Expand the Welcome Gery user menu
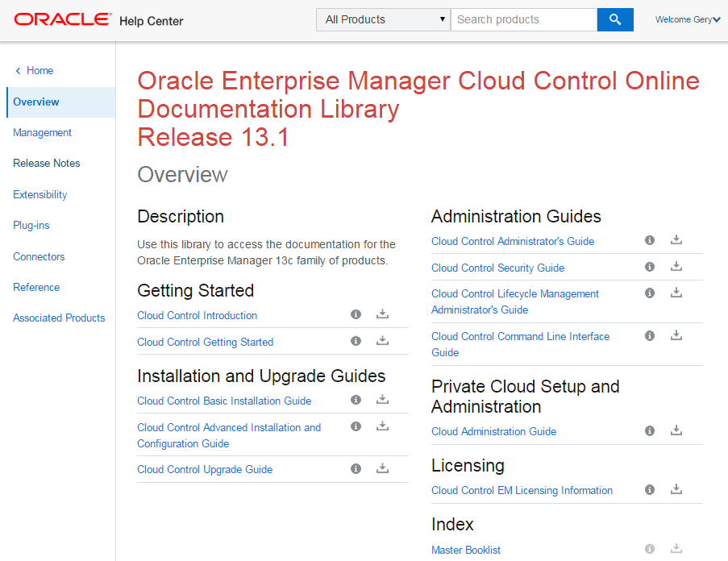 coord(688,19)
